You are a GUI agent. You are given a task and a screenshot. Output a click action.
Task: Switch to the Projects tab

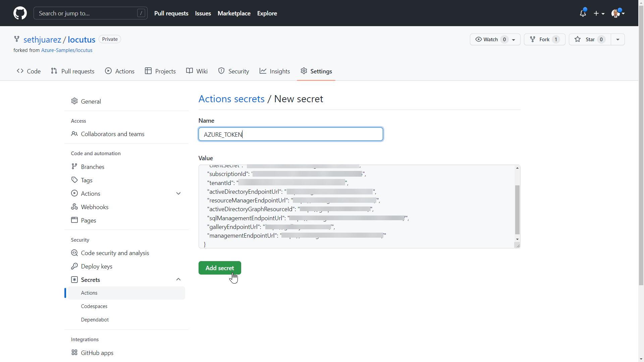160,71
